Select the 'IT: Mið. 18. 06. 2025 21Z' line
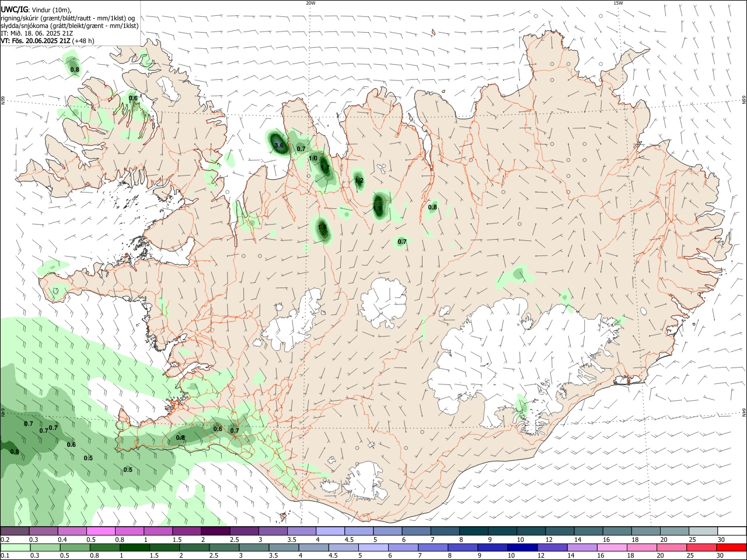 pos(37,33)
